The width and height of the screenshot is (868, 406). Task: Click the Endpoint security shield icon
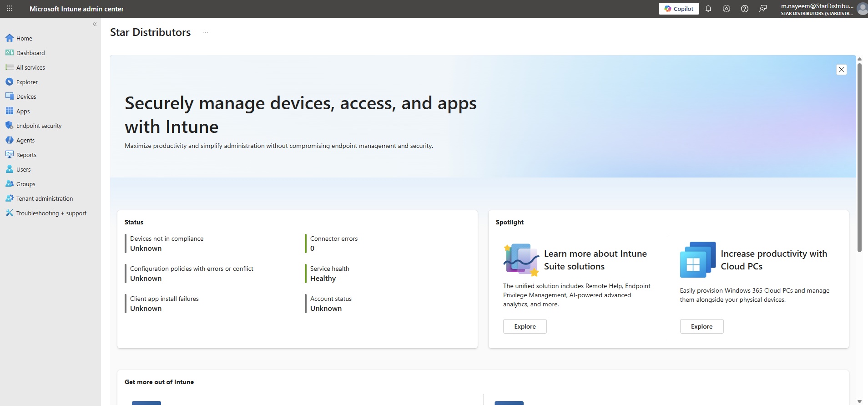pyautogui.click(x=9, y=126)
